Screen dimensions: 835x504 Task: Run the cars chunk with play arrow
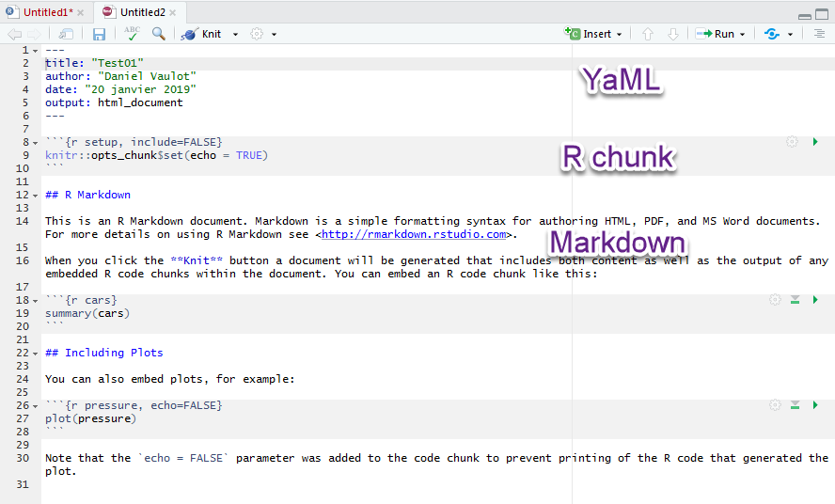(814, 300)
